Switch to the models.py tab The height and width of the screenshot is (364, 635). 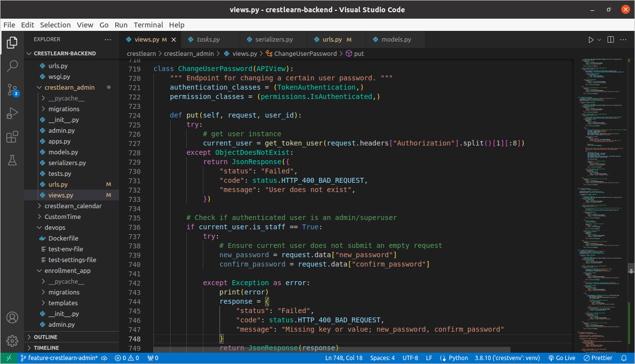point(395,40)
